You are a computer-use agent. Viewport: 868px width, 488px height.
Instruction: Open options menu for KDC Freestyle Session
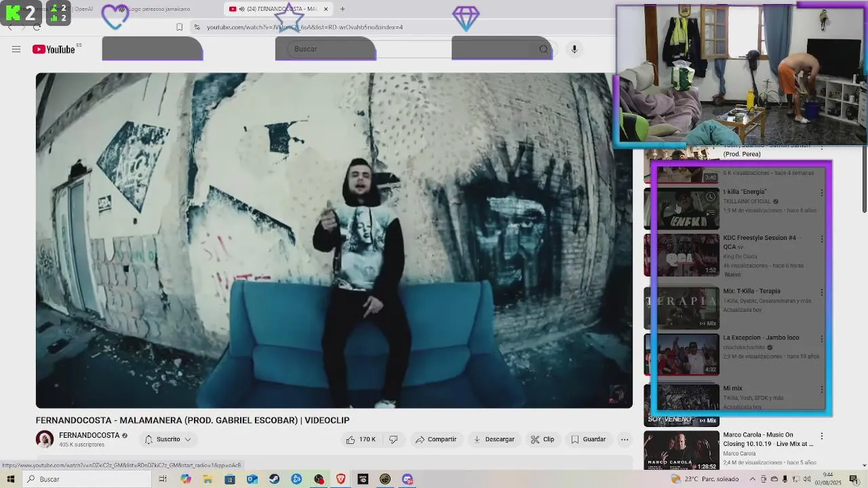click(822, 239)
